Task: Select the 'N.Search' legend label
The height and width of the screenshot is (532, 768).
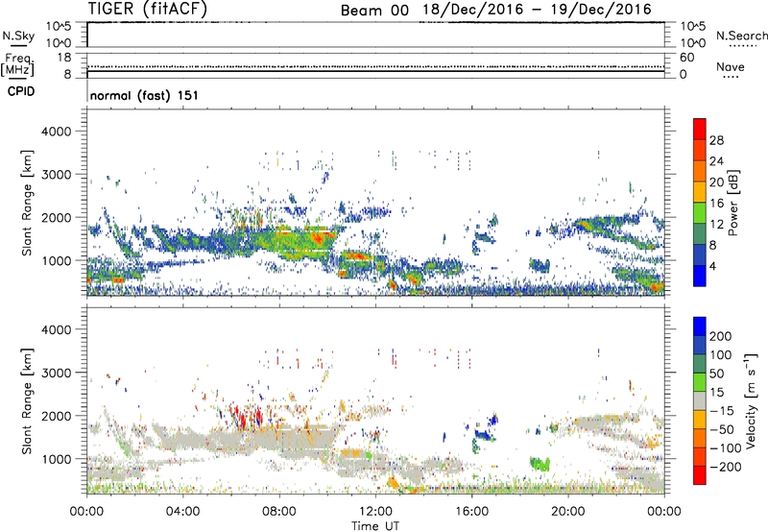Action: point(741,36)
